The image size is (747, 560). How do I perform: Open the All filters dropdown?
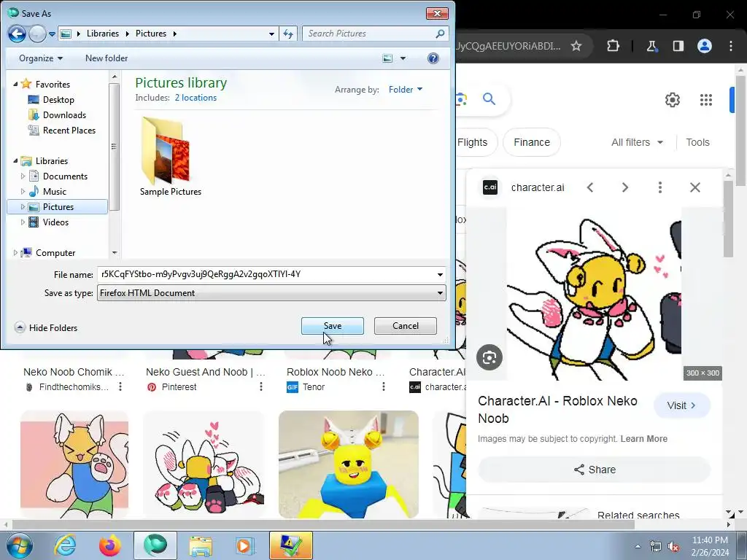[x=637, y=142]
